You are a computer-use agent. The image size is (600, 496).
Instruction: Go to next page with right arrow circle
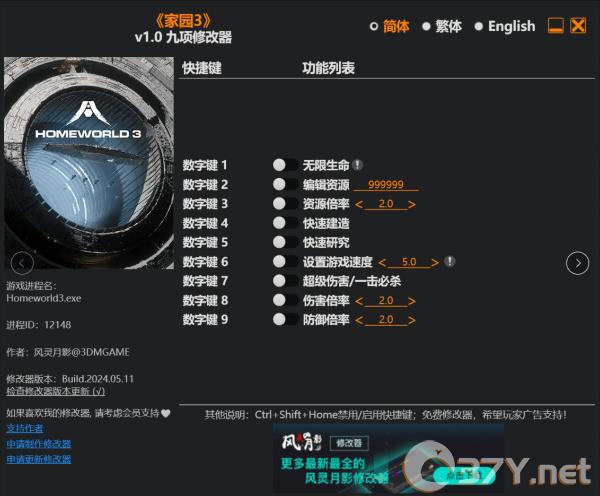coord(577,263)
